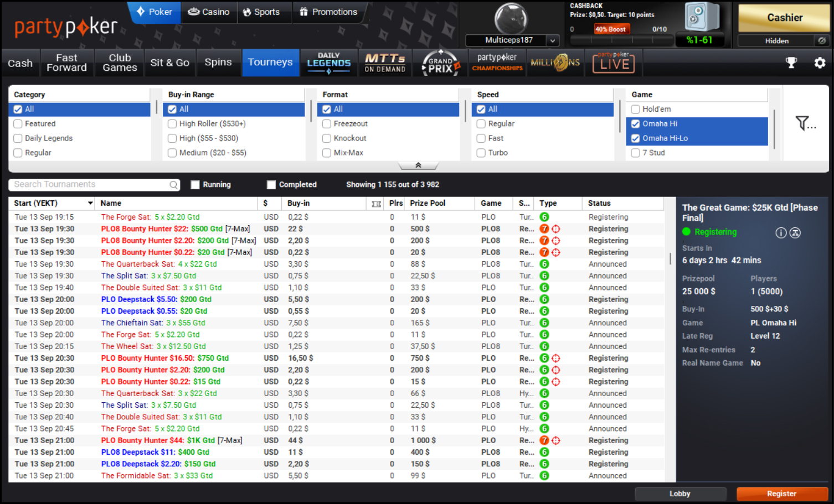Screen dimensions: 834x504
Task: Click bounty icon on PLO Bounty Hunter $16.50 row
Action: 556,358
